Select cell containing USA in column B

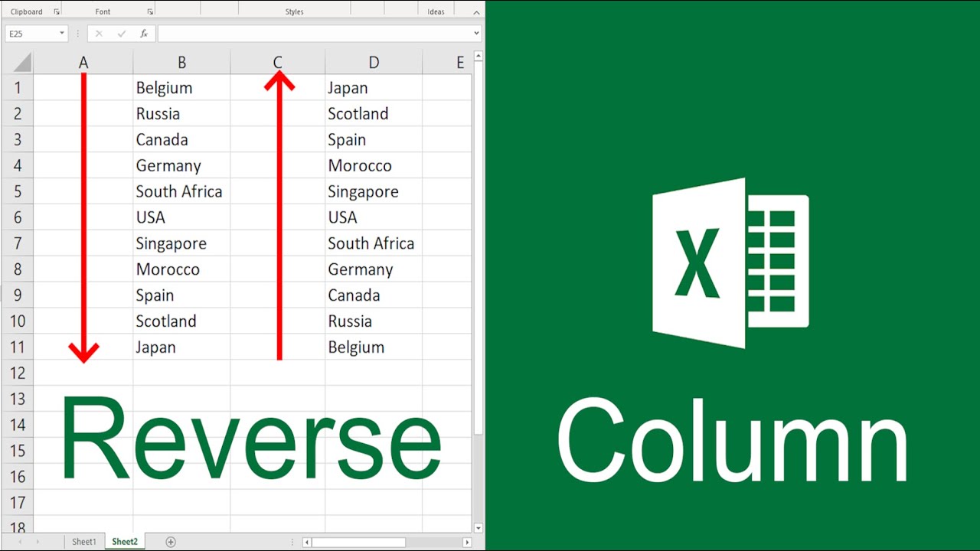181,217
